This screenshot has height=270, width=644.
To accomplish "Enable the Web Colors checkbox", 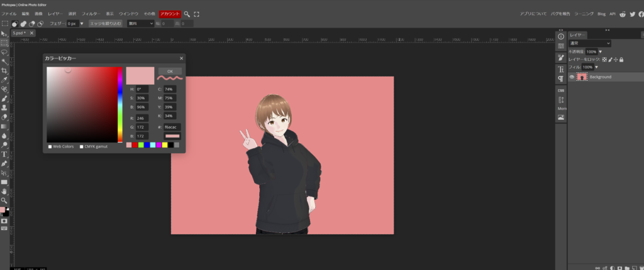I will pos(50,146).
